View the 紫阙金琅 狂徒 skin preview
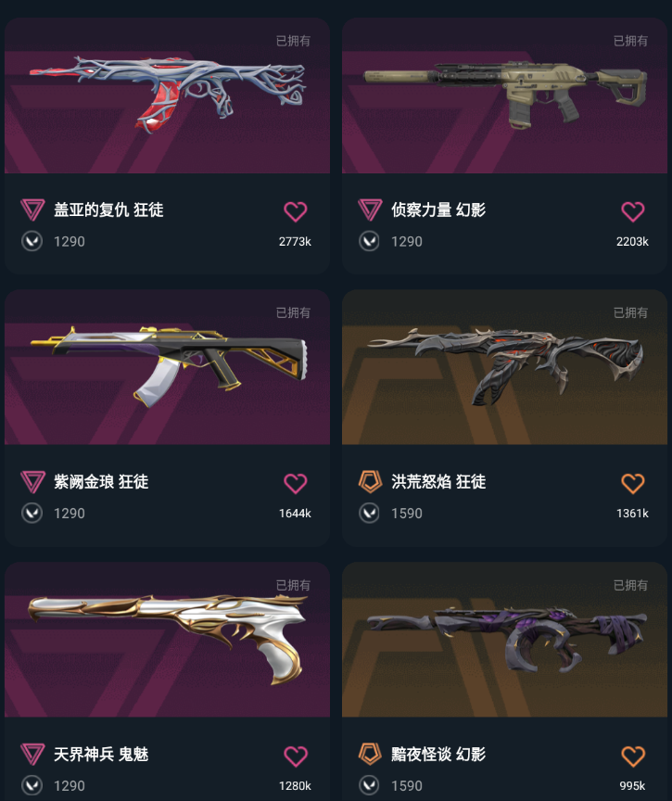Screen dimensions: 672x801 click(x=167, y=367)
